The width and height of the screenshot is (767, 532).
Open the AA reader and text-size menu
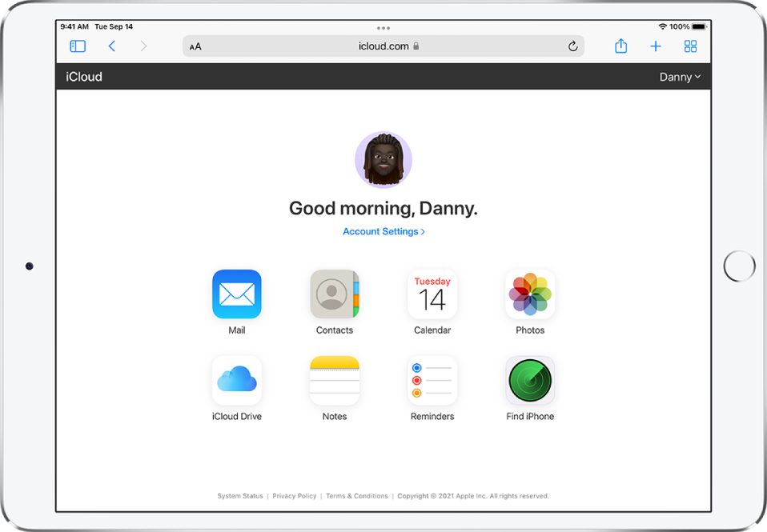tap(195, 46)
